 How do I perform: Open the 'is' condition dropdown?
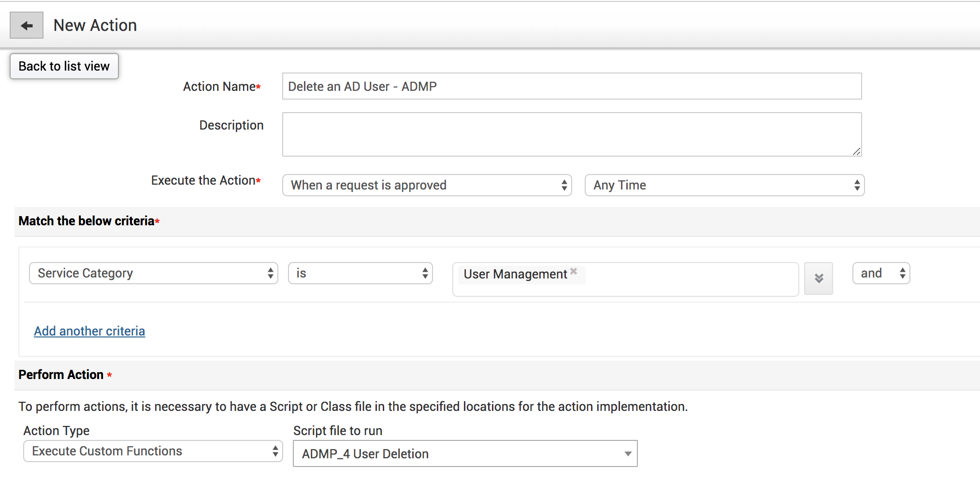pos(360,274)
